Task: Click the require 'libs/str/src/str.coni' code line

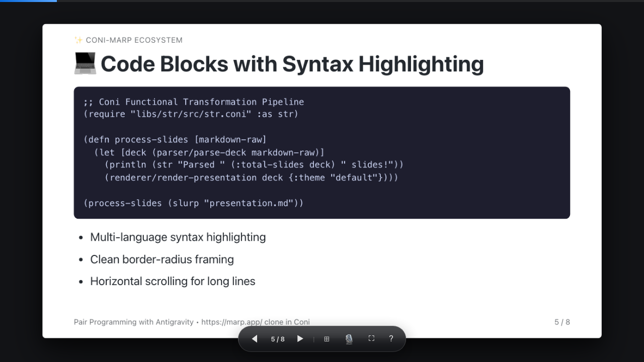Action: pyautogui.click(x=191, y=114)
